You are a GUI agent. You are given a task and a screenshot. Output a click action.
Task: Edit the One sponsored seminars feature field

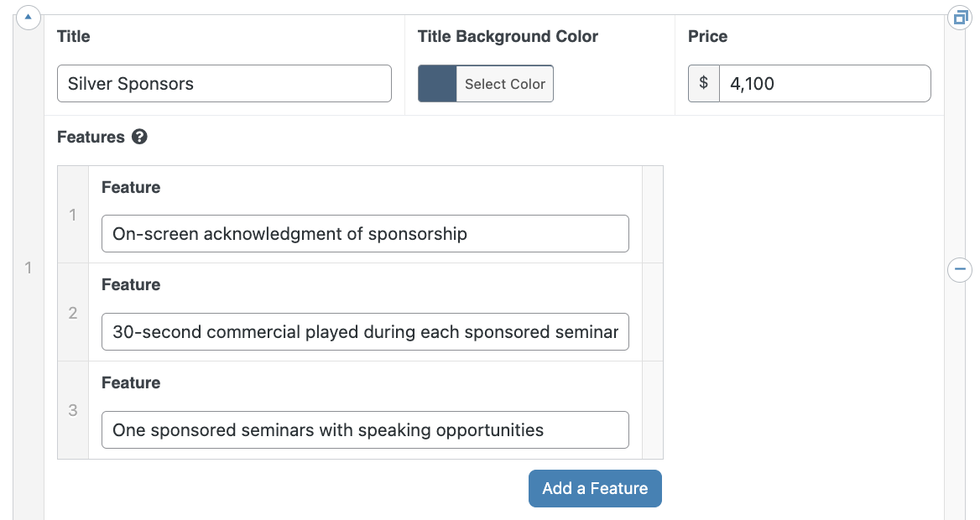click(x=365, y=430)
